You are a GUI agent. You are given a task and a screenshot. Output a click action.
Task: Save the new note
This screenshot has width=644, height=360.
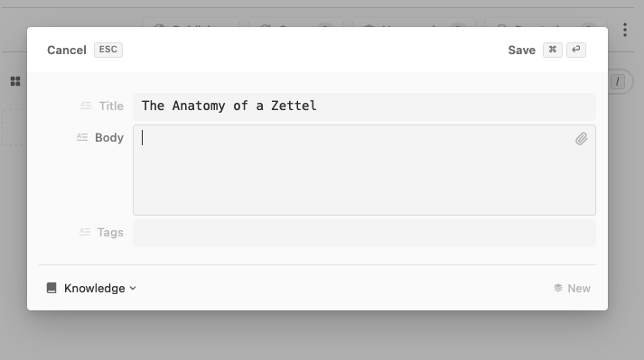521,51
